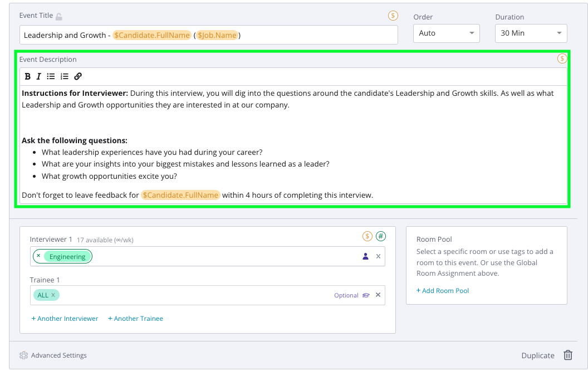Remove the ALL tag from Trainee 1
This screenshot has width=588, height=371.
(53, 295)
